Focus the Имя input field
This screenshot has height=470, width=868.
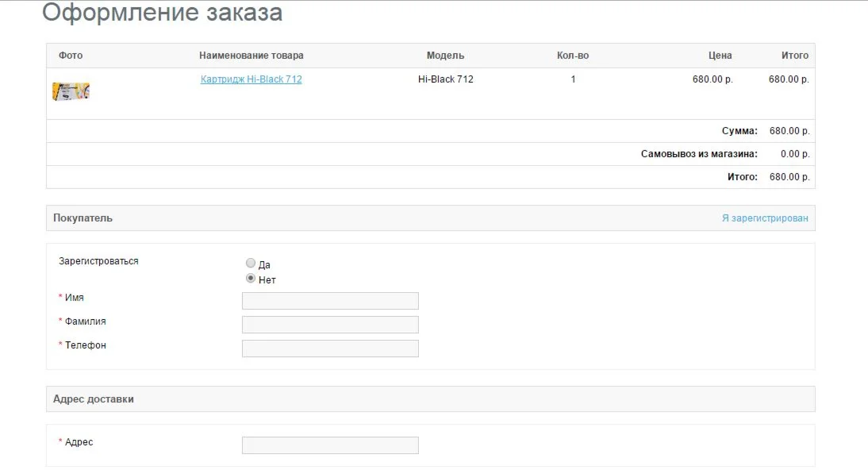click(x=330, y=301)
